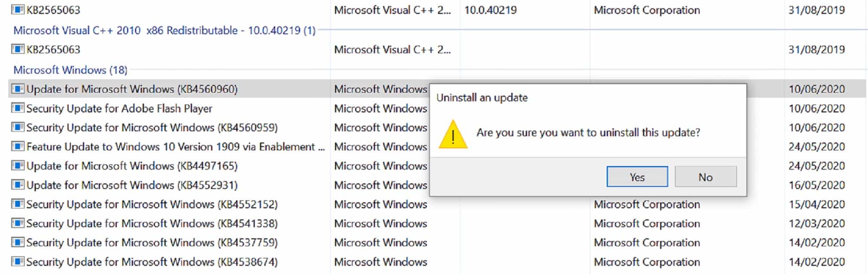Click No to cancel the uninstall
The image size is (868, 274).
(705, 176)
